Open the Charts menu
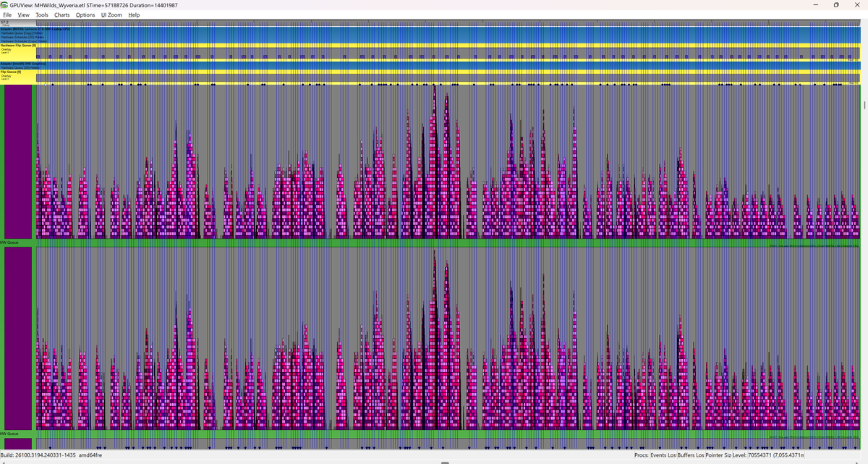 point(62,14)
